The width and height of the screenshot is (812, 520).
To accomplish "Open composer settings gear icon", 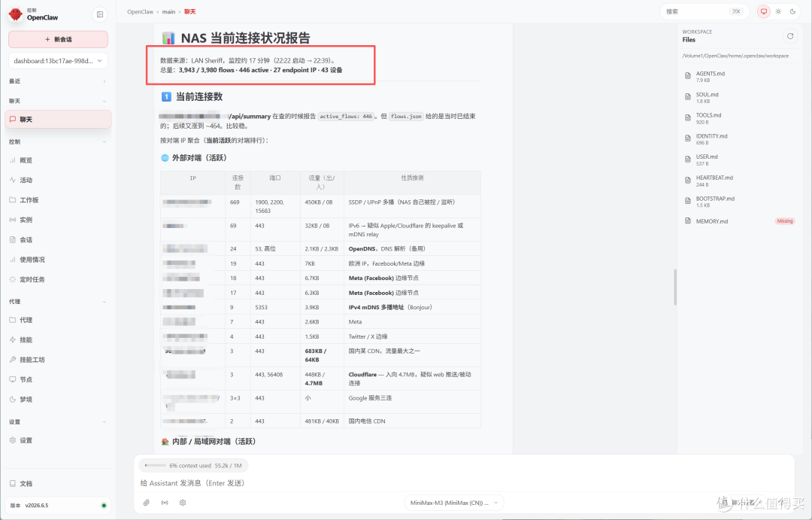I will 182,503.
